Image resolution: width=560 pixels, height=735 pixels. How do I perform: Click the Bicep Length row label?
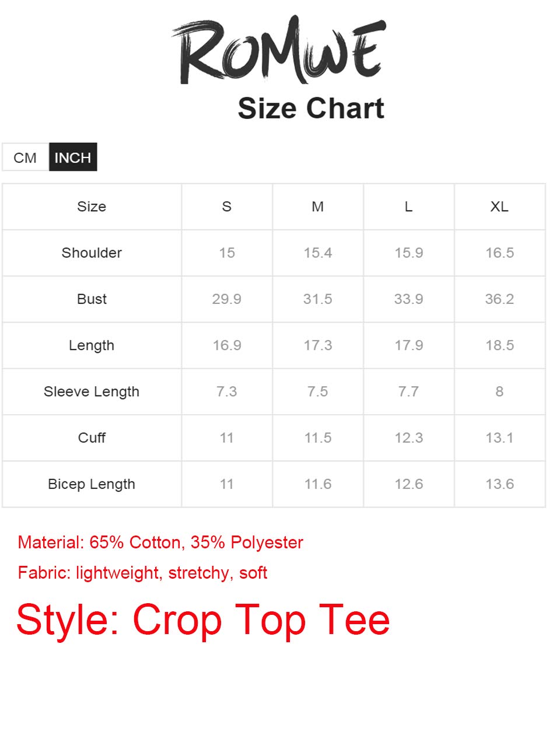click(92, 484)
